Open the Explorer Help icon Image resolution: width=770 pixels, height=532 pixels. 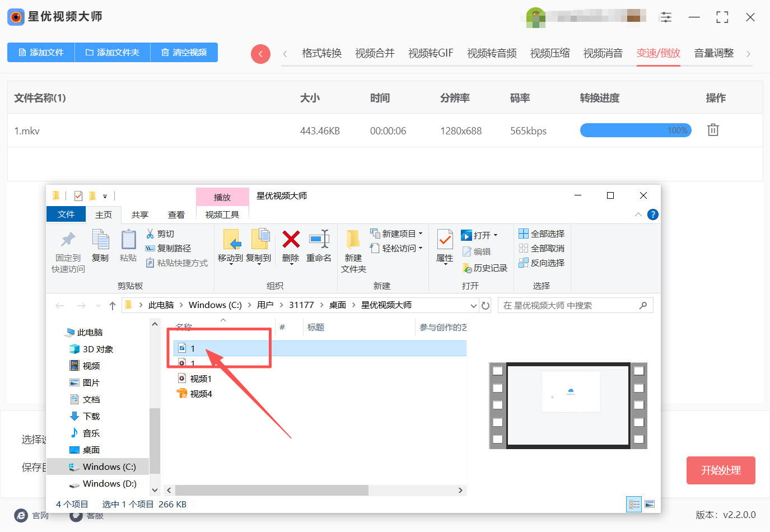coord(653,214)
